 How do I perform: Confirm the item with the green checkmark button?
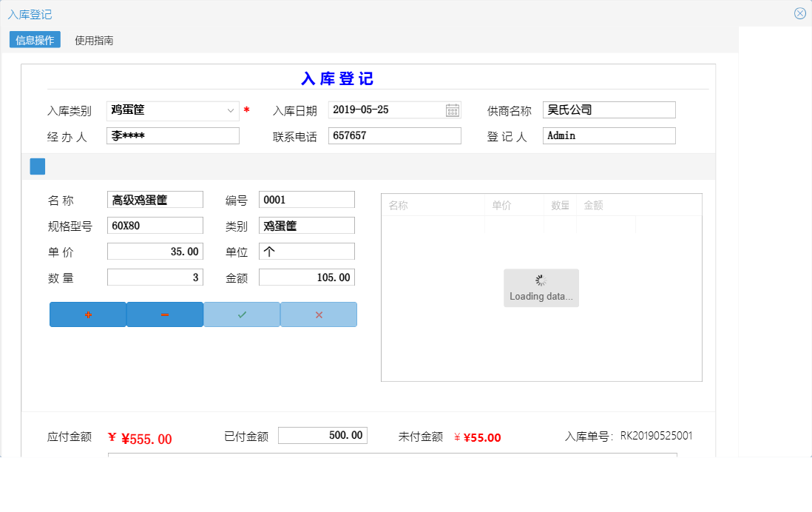pos(241,314)
